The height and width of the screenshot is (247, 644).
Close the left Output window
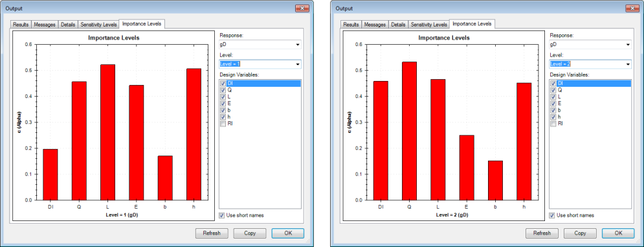click(x=302, y=8)
